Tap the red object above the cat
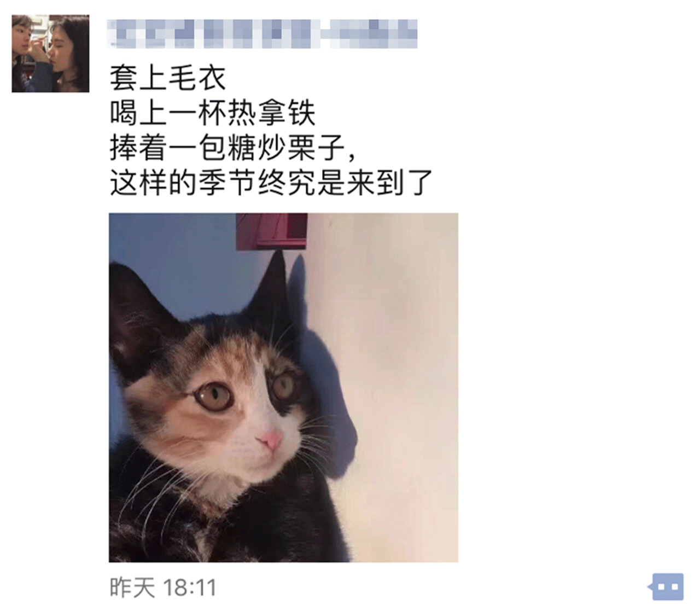Image resolution: width=700 pixels, height=605 pixels. [272, 231]
